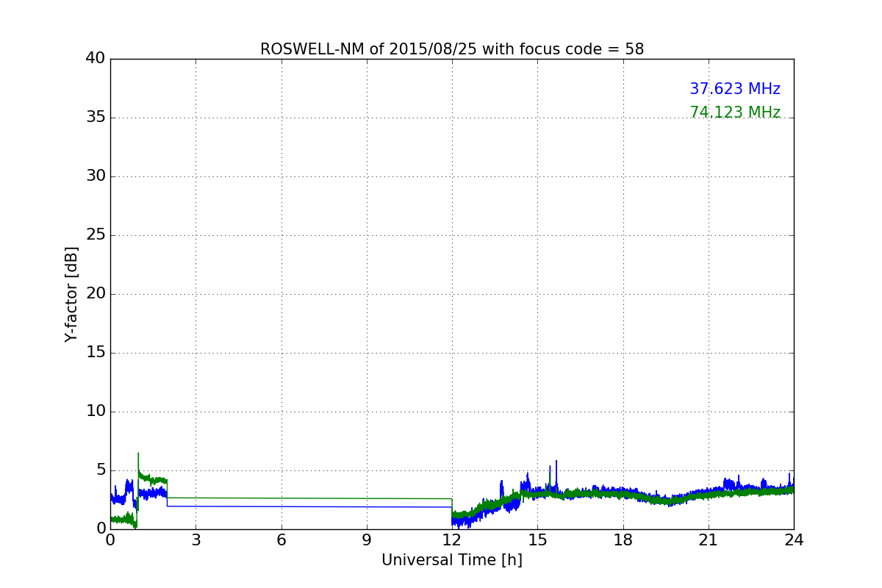Click the y-axis tick label 5

click(101, 470)
